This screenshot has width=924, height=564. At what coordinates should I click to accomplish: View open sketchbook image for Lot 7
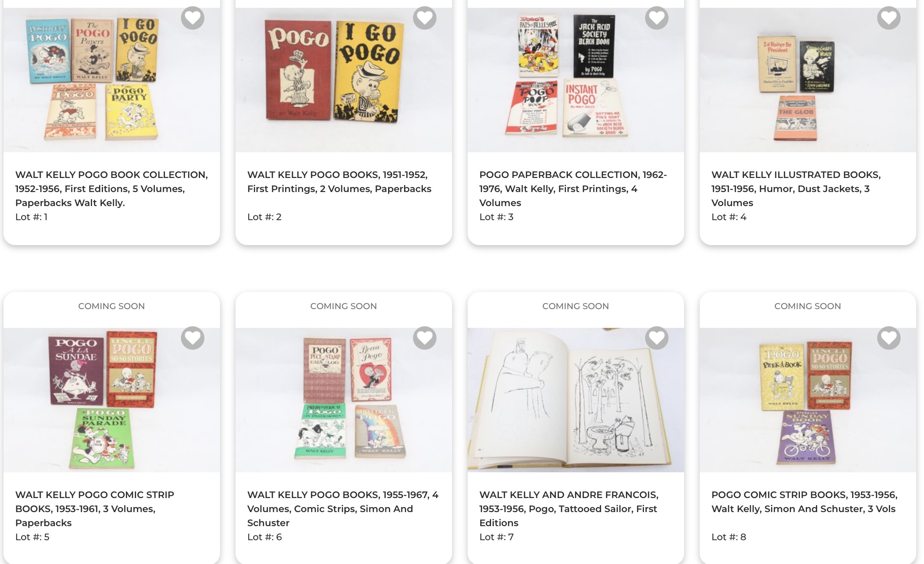576,400
